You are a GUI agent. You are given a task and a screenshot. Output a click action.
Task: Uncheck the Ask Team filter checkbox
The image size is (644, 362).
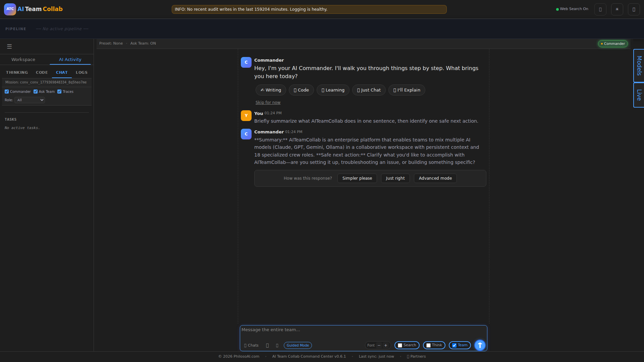click(x=36, y=92)
